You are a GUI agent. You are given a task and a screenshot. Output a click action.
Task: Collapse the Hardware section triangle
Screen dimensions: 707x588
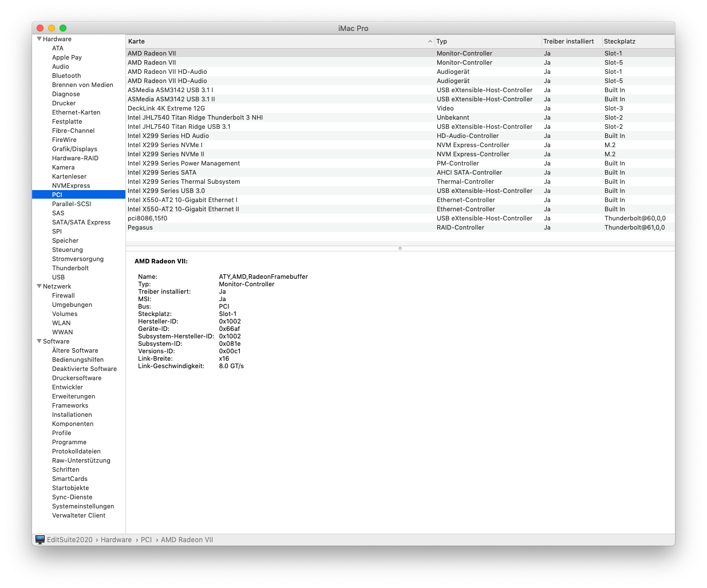click(39, 39)
